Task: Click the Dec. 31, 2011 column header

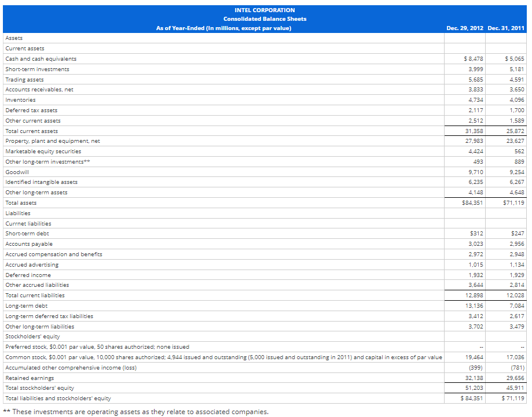Action: [x=507, y=27]
